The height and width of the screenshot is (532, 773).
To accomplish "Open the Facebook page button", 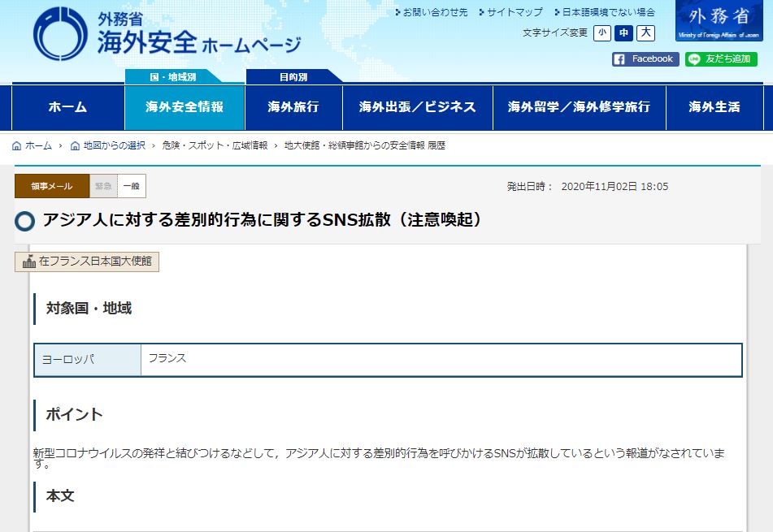I will click(x=645, y=59).
